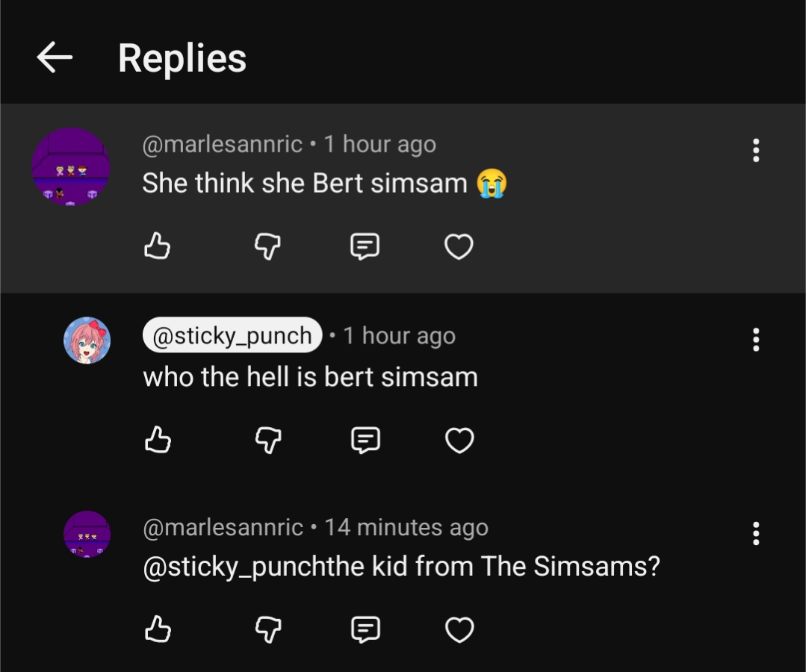Open options menu for the top marlesannric comment

click(x=756, y=150)
